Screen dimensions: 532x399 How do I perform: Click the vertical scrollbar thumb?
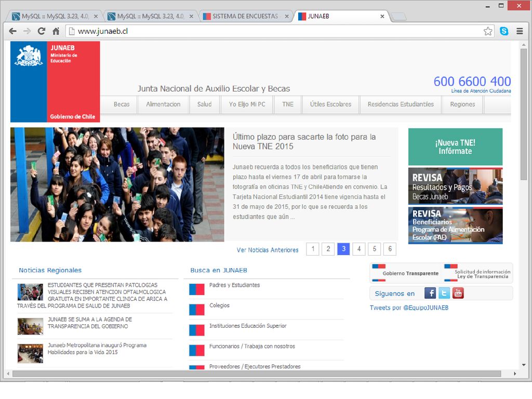pyautogui.click(x=524, y=114)
